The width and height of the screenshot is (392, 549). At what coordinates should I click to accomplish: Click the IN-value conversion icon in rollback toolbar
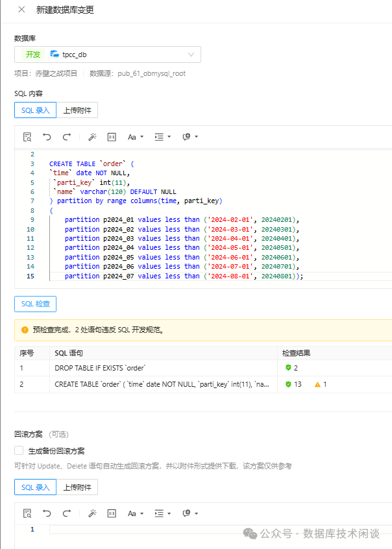(x=112, y=513)
